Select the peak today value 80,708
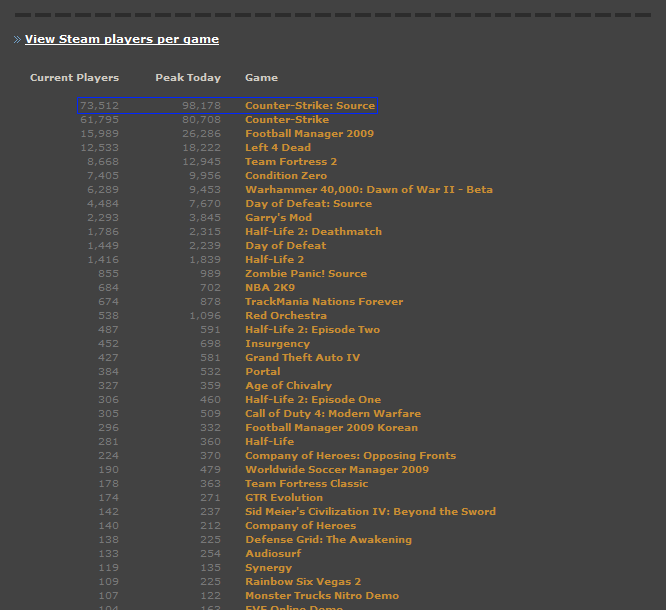This screenshot has width=666, height=610. coord(202,119)
